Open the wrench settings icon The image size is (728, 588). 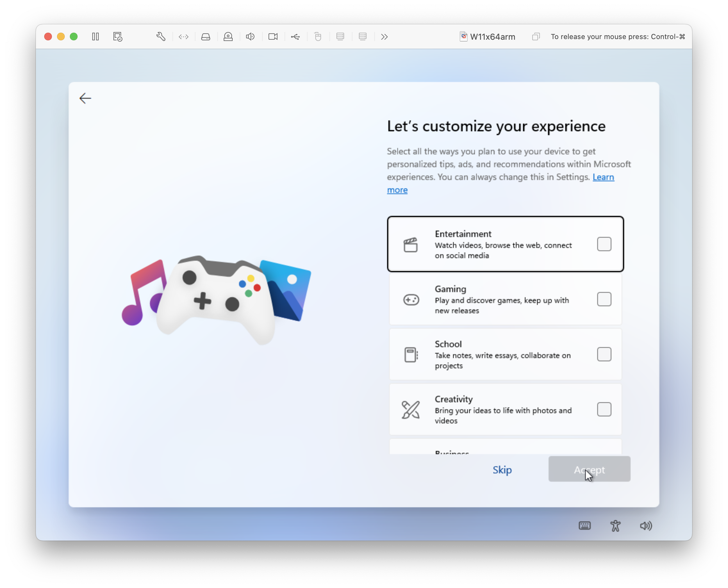(161, 37)
